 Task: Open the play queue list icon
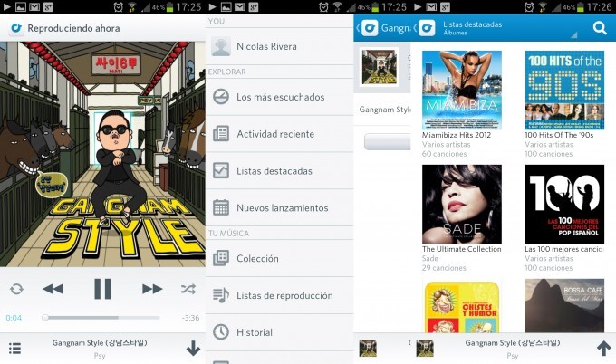[14, 348]
